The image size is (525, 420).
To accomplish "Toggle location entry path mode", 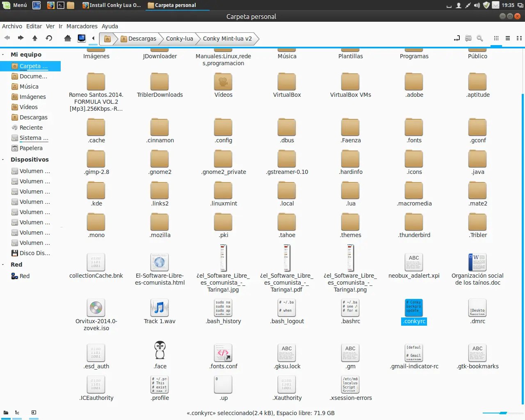I will (457, 38).
